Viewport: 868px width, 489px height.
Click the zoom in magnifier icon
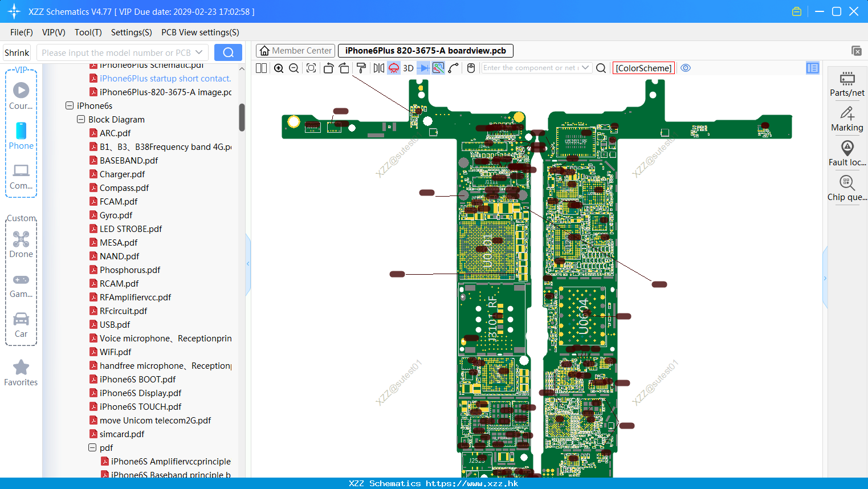click(279, 68)
